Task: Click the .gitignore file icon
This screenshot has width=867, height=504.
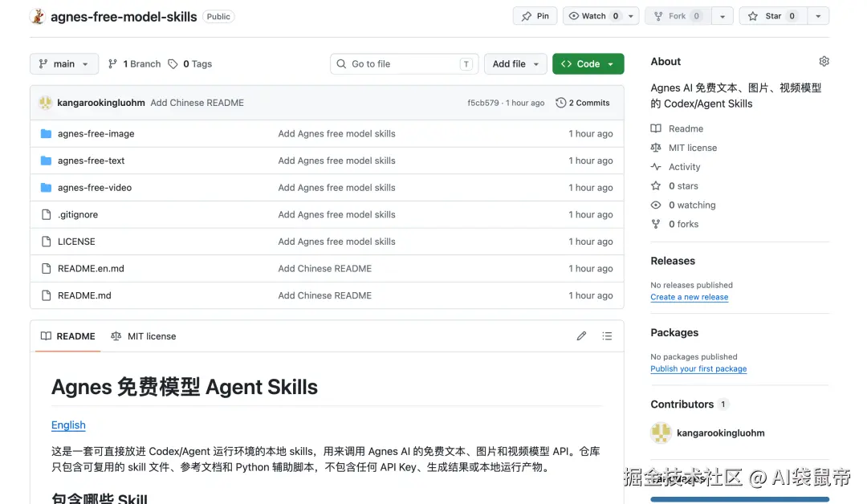Action: [x=47, y=214]
